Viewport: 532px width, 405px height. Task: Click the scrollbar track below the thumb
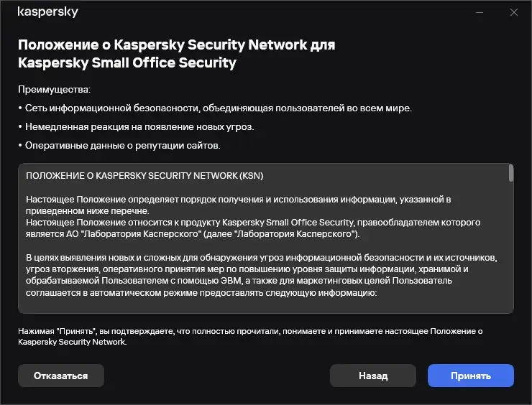coord(510,251)
